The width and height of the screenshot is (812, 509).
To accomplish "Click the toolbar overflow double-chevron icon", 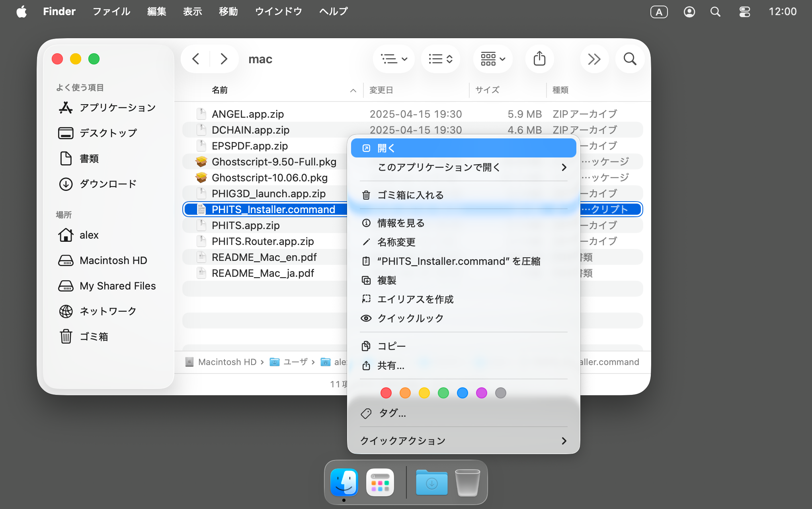I will [x=594, y=59].
